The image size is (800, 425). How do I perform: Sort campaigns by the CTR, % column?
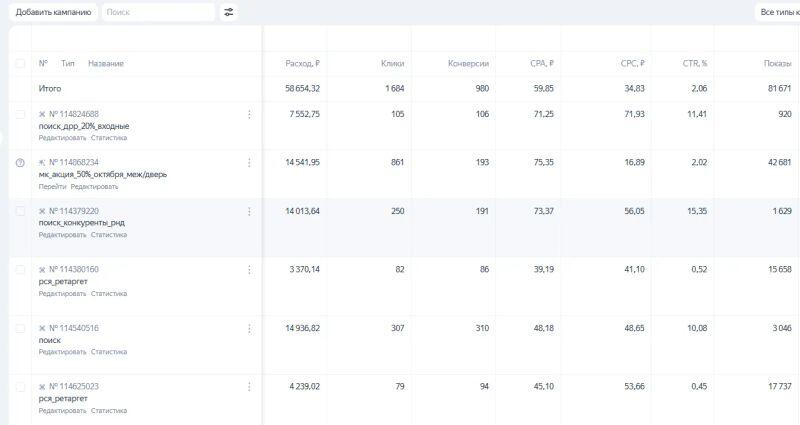(694, 63)
